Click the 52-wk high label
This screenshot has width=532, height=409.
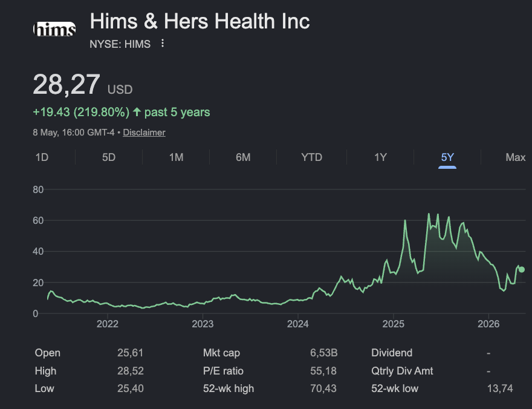click(229, 388)
